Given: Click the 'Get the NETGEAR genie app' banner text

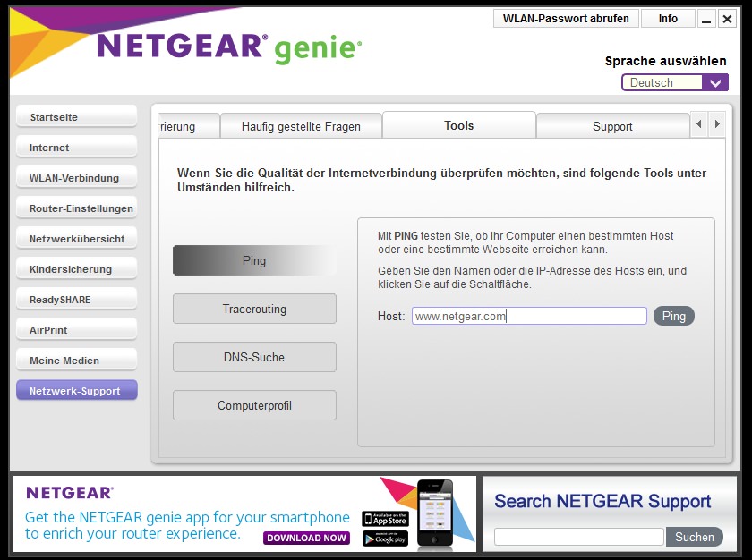Looking at the screenshot, I should pos(187,525).
